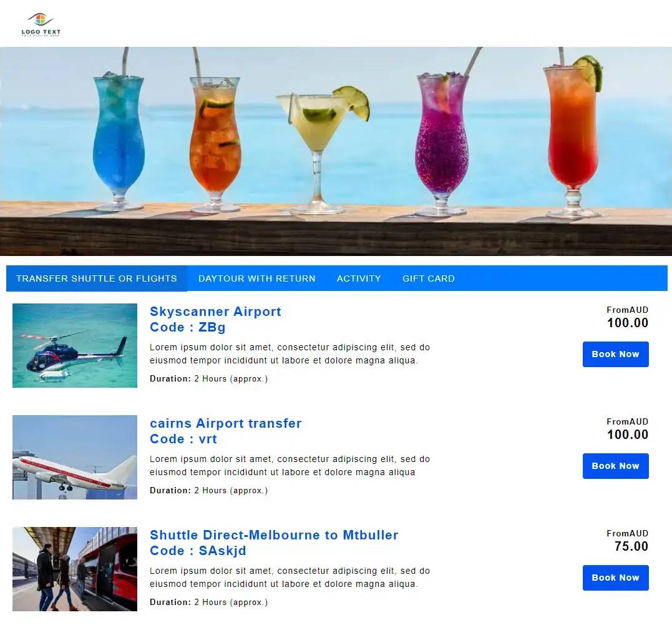Click the cocktail glasses banner image
This screenshot has height=625, width=672.
[336, 151]
